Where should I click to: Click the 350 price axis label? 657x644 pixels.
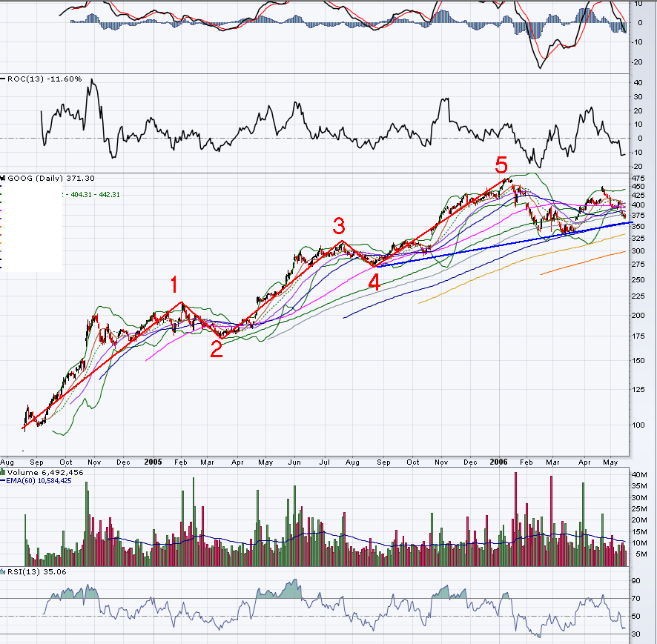click(638, 227)
